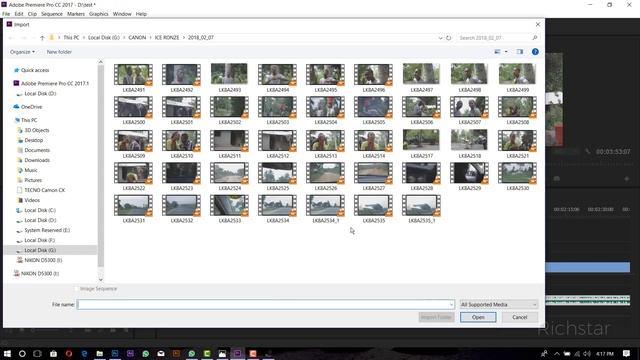
Task: Expand the File name history dropdown arrow
Action: coord(451,304)
